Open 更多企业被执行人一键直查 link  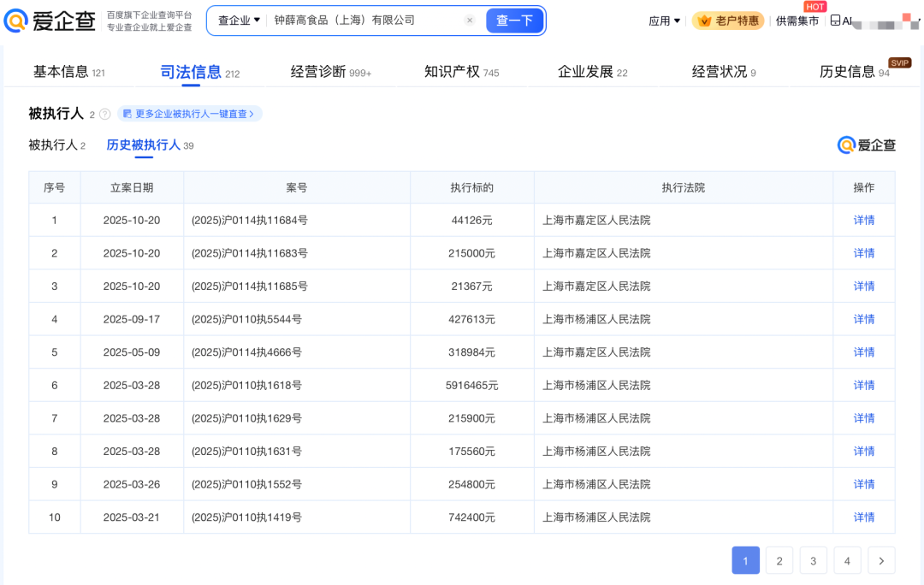coord(190,114)
